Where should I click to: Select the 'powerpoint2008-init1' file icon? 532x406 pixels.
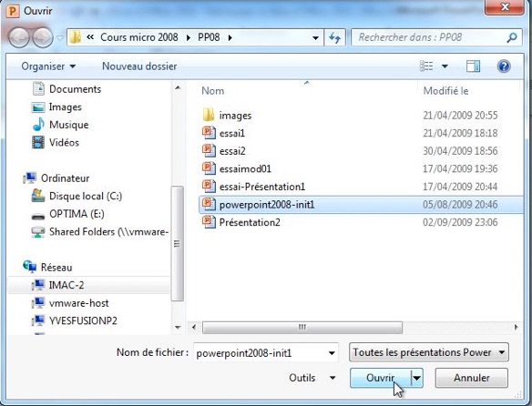click(209, 204)
